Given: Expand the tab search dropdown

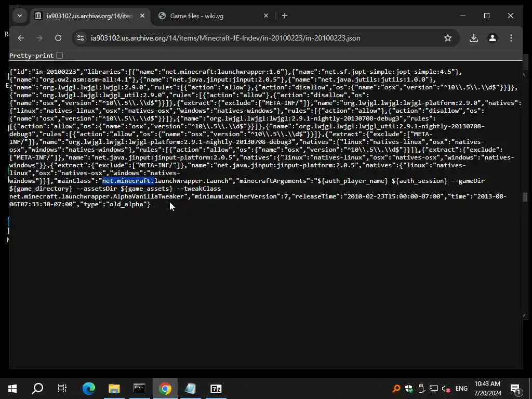Looking at the screenshot, I should [x=20, y=16].
